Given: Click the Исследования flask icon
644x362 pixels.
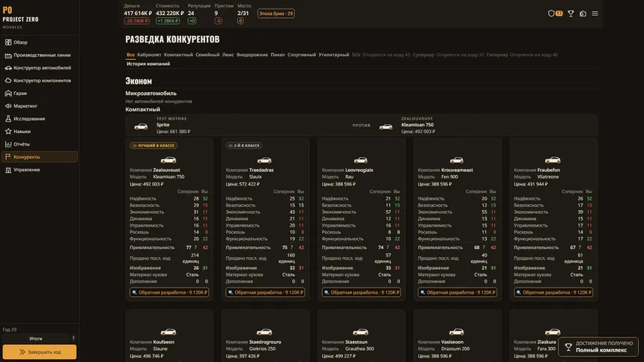Looking at the screenshot, I should pyautogui.click(x=8, y=119).
